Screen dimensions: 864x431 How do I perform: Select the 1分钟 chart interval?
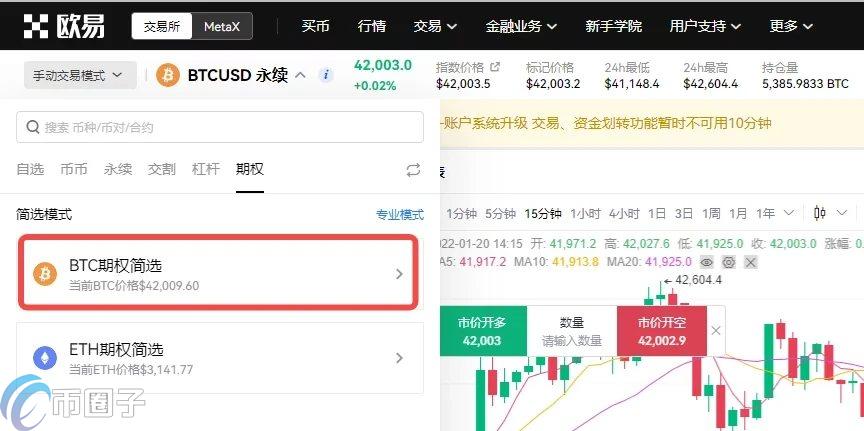[x=461, y=213]
